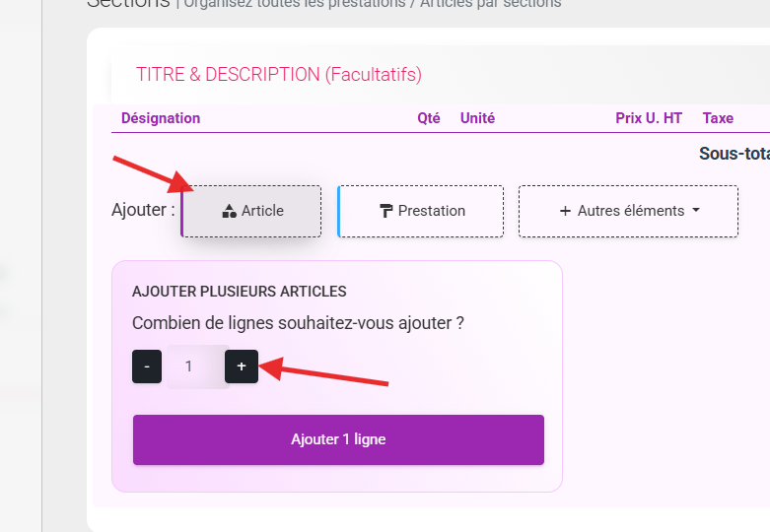Decrease line count with the minus button
This screenshot has width=770, height=532.
147,366
